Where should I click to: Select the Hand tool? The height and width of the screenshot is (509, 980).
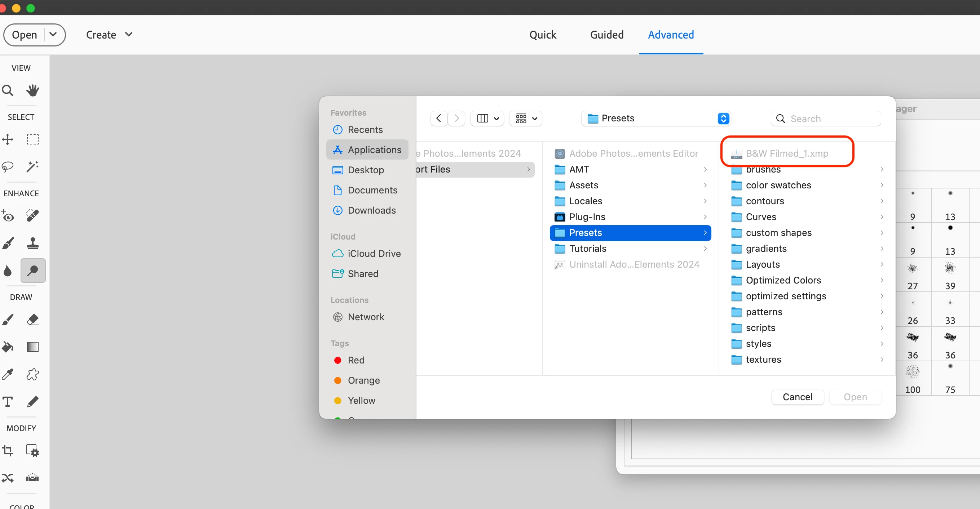33,90
